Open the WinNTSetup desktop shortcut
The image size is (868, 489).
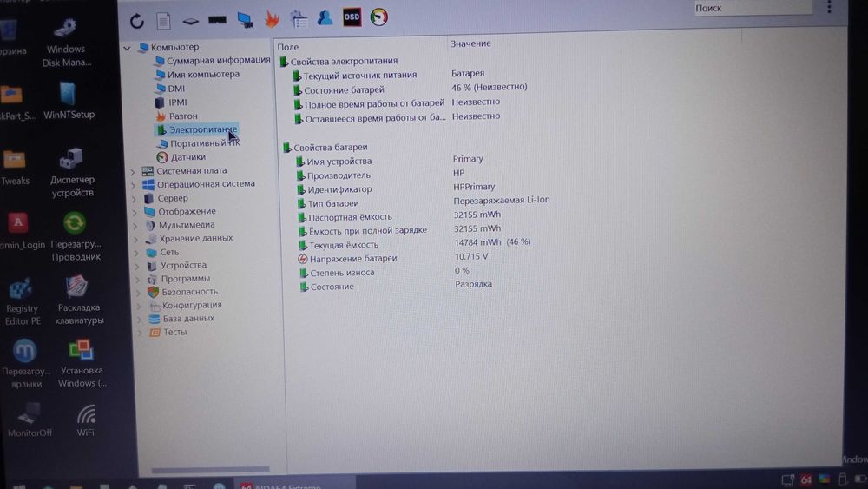pyautogui.click(x=69, y=100)
